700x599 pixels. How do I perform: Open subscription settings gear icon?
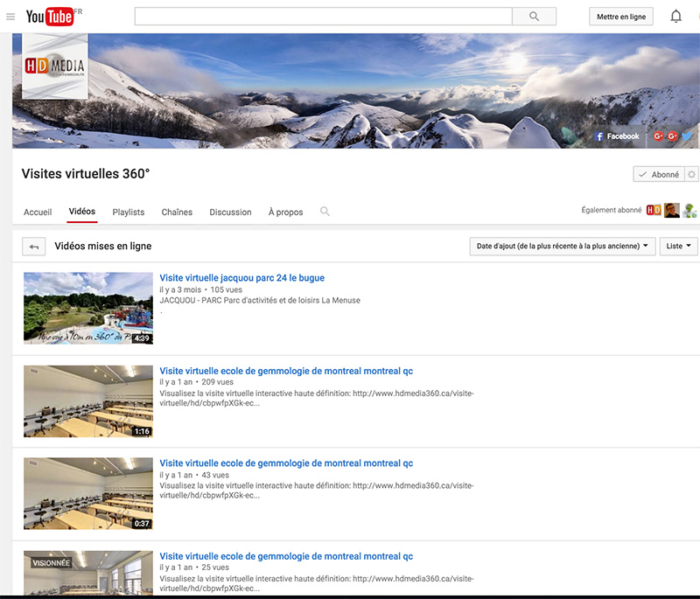[x=691, y=174]
